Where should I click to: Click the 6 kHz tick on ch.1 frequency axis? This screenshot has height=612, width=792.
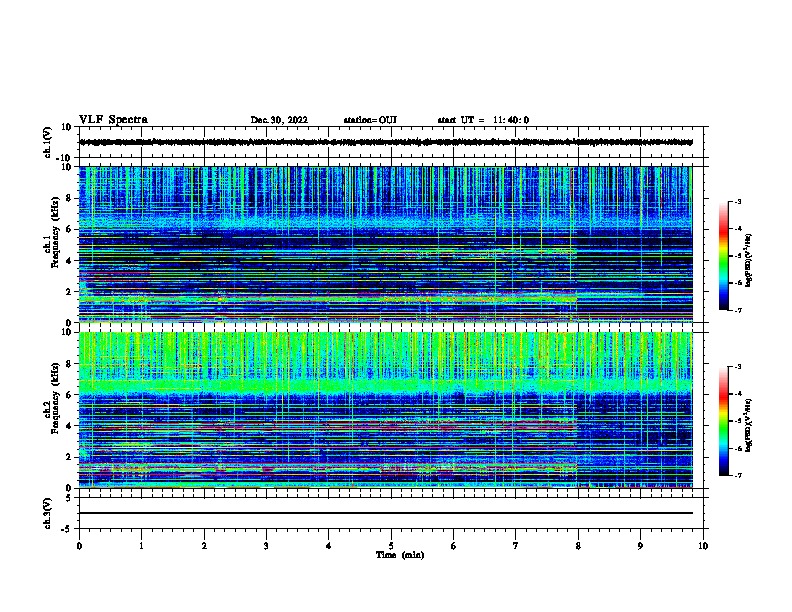69,229
